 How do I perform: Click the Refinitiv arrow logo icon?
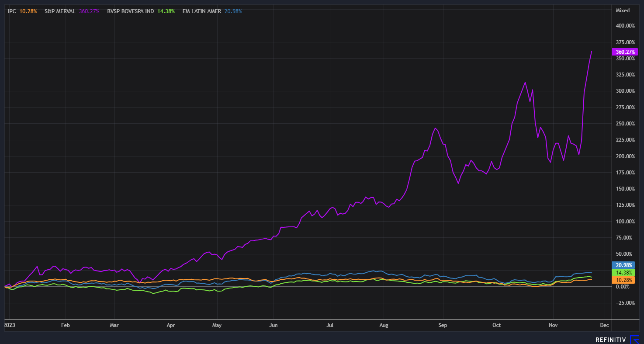click(634, 340)
